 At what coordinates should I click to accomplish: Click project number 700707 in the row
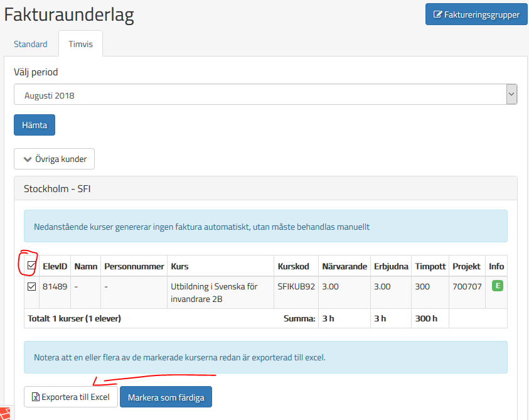[466, 286]
